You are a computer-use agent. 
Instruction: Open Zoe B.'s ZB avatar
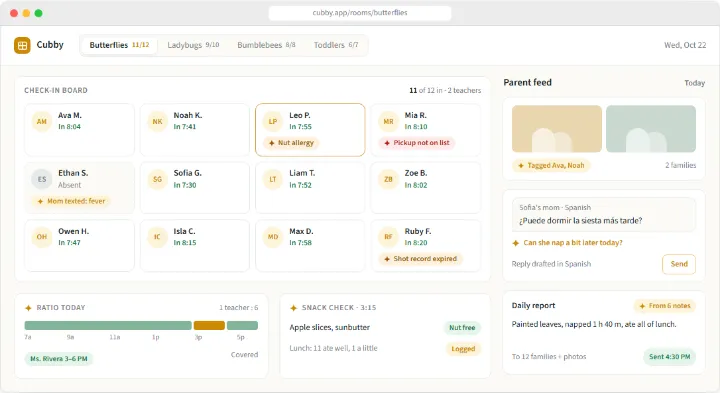pyautogui.click(x=388, y=180)
